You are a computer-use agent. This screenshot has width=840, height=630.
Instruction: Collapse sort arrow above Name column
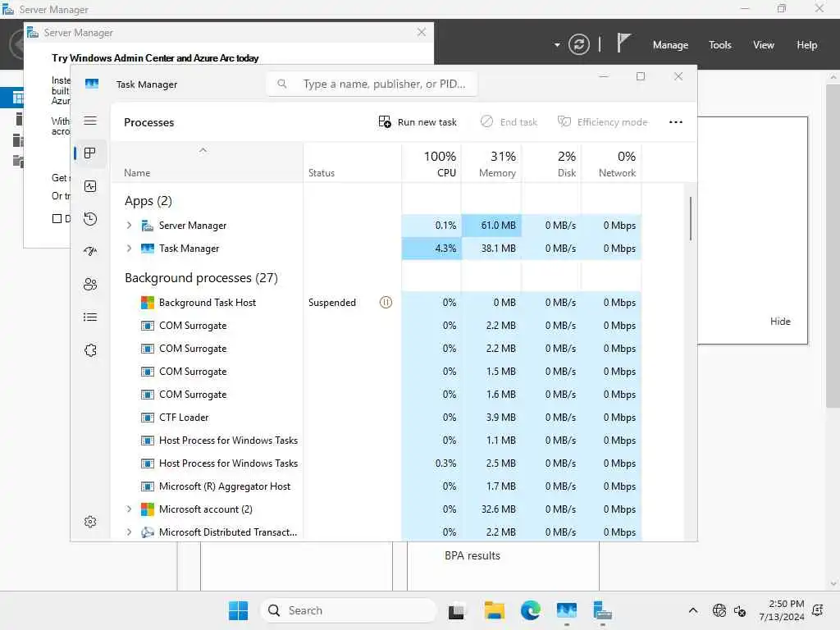tap(203, 151)
